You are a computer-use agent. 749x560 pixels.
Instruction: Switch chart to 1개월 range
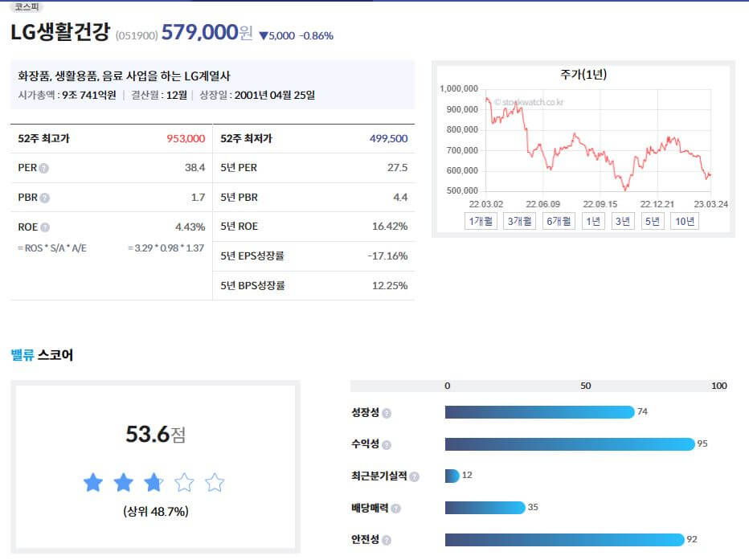pyautogui.click(x=481, y=221)
